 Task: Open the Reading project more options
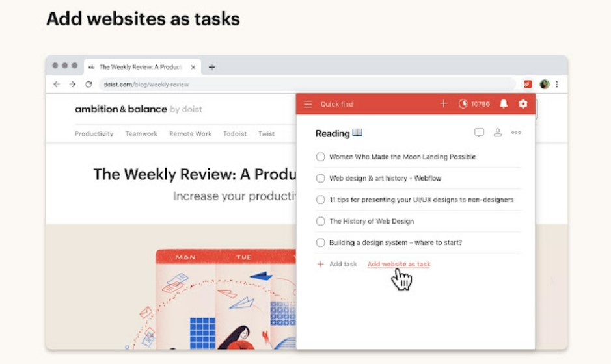(516, 133)
